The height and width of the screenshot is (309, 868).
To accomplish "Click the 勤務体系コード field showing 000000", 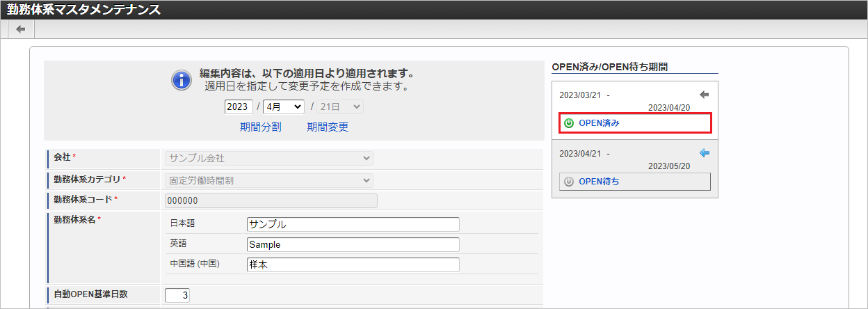I will pyautogui.click(x=271, y=201).
